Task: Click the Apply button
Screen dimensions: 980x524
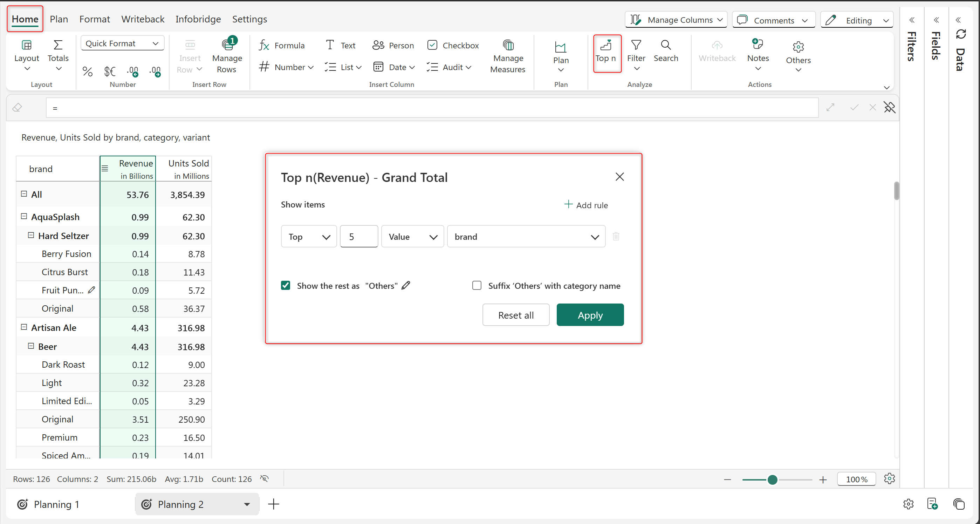Action: pos(590,315)
